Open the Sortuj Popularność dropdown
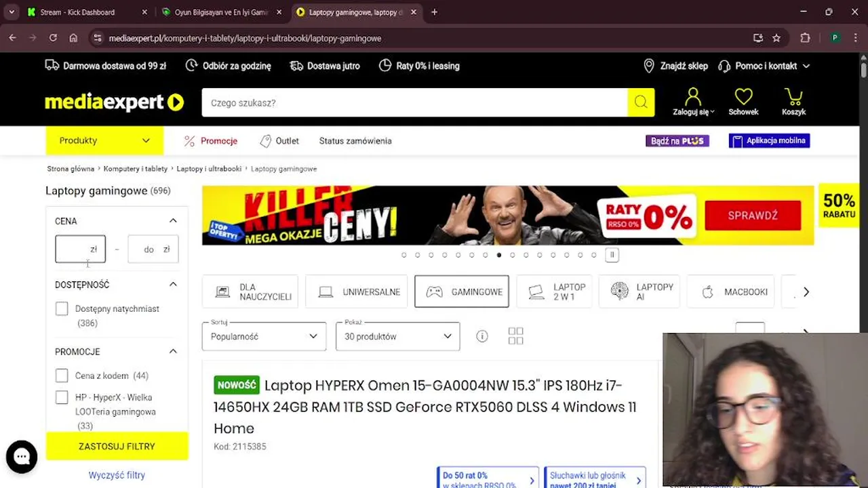Screen dimensions: 868x488 click(264, 336)
